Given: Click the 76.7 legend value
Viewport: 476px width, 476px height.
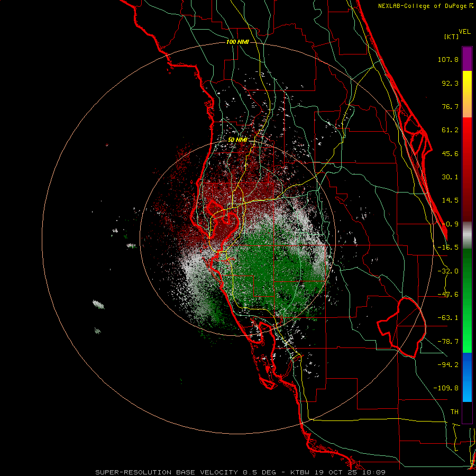Looking at the screenshot, I should [x=450, y=106].
